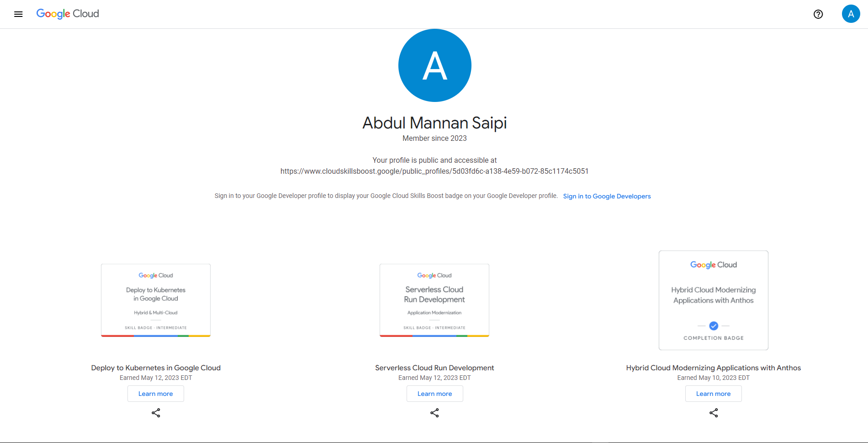Click the Abdul Mannan Saipi profile name
The width and height of the screenshot is (868, 443).
(434, 123)
